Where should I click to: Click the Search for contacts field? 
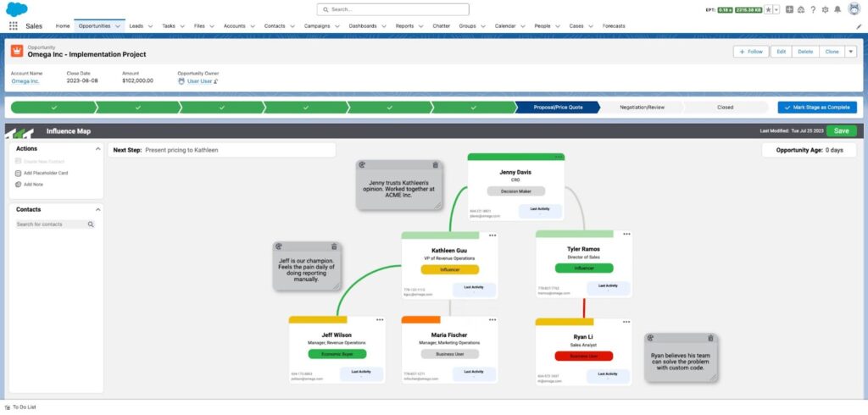click(55, 224)
